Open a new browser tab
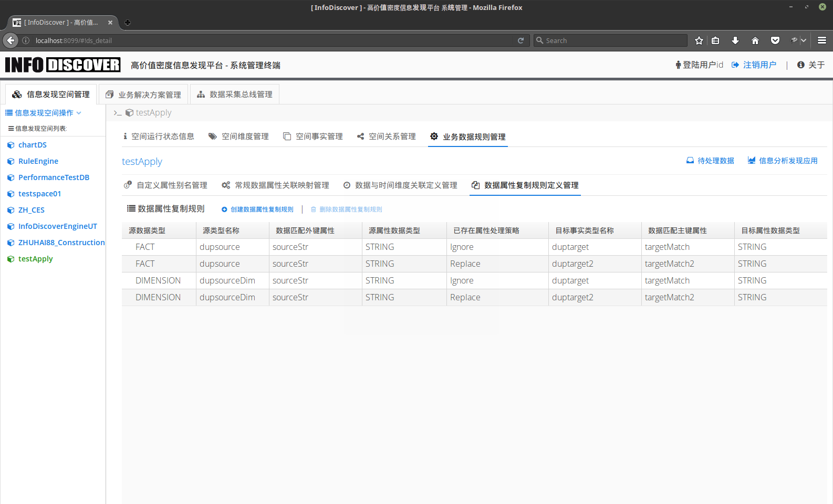Screen dimensions: 833x504 point(127,23)
